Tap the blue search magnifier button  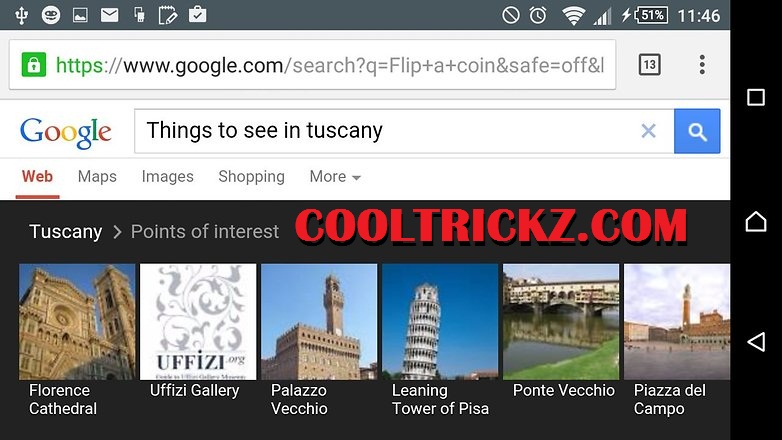click(x=697, y=131)
